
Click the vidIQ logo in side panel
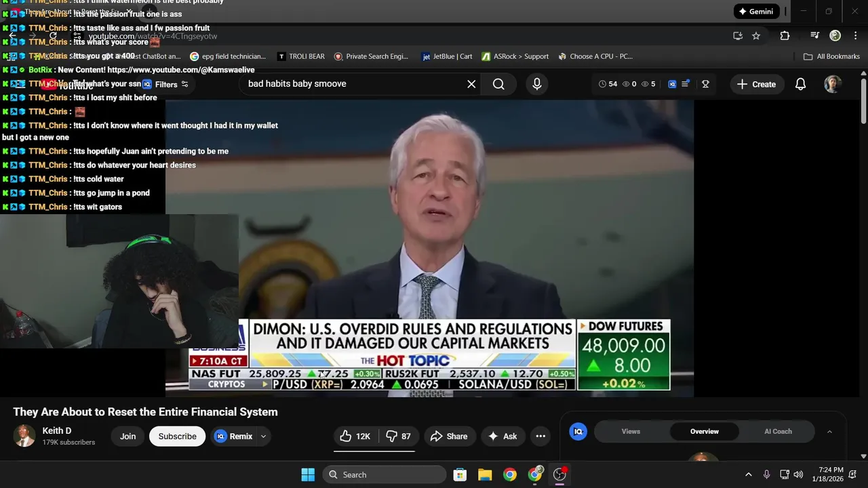[578, 431]
